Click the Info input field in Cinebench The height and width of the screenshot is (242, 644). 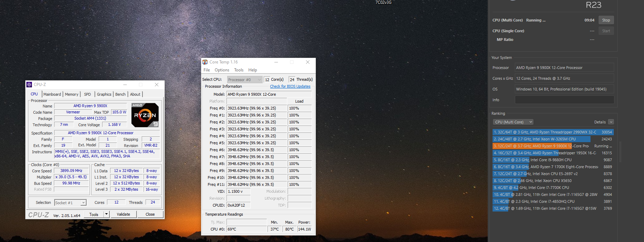(x=564, y=100)
